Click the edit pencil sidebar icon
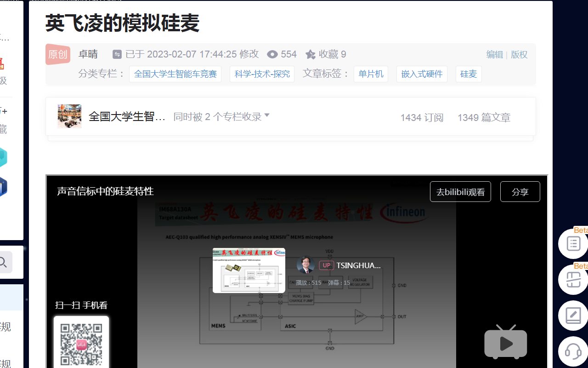 tap(573, 316)
